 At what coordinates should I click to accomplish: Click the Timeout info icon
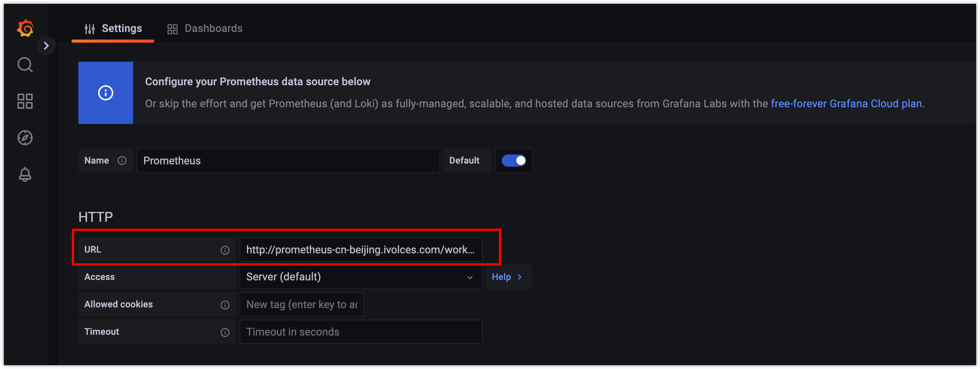(225, 332)
